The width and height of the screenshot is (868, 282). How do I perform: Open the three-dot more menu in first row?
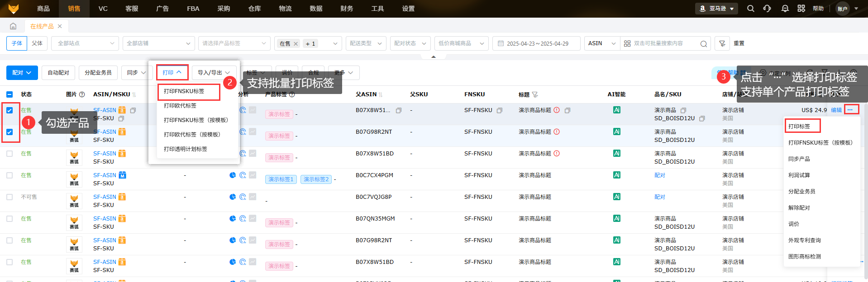click(850, 110)
